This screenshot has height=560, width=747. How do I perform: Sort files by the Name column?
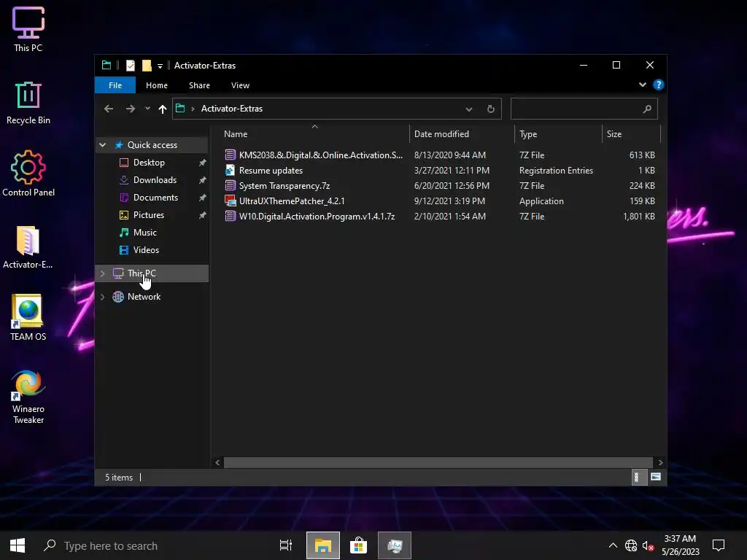(x=314, y=134)
